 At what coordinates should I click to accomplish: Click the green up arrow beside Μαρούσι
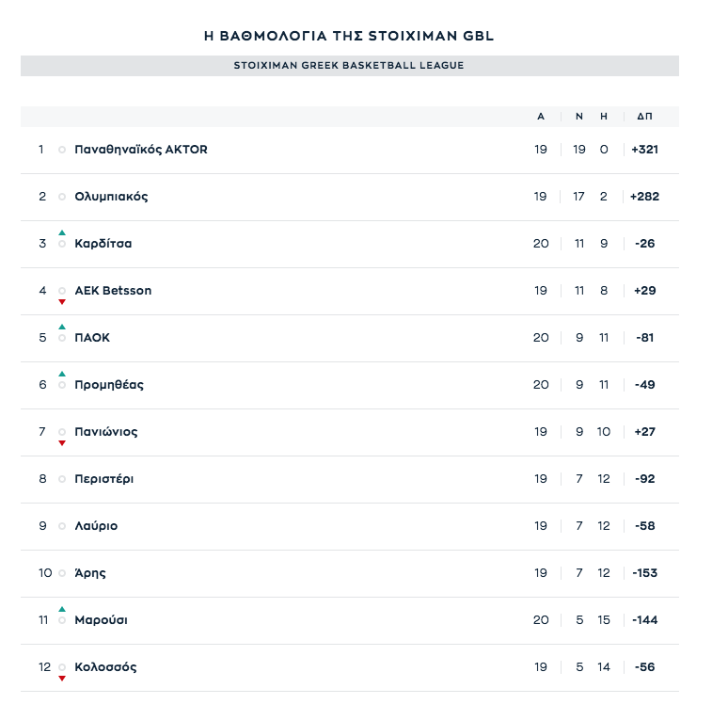point(62,609)
